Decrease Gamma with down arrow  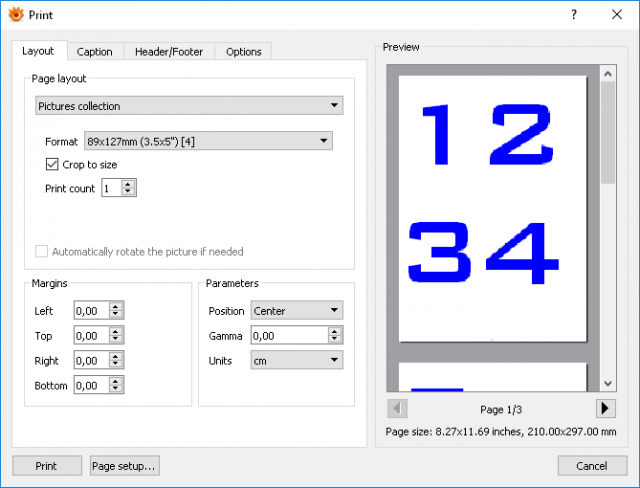pos(335,339)
